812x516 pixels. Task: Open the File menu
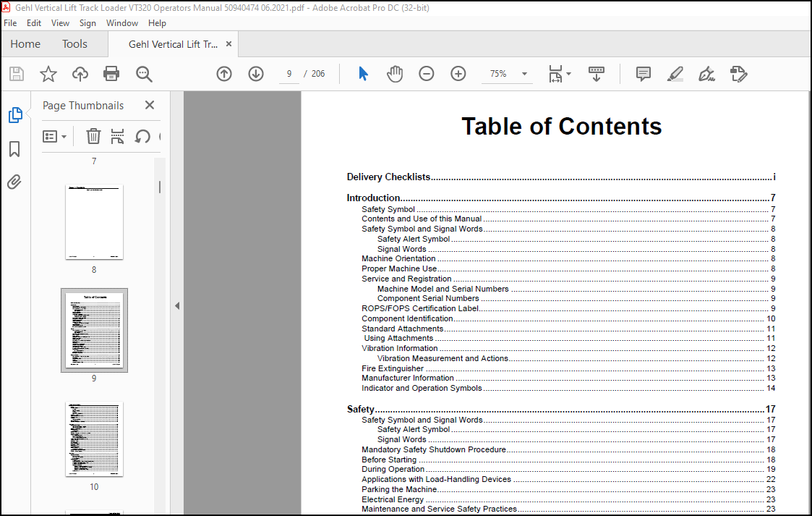coord(10,22)
